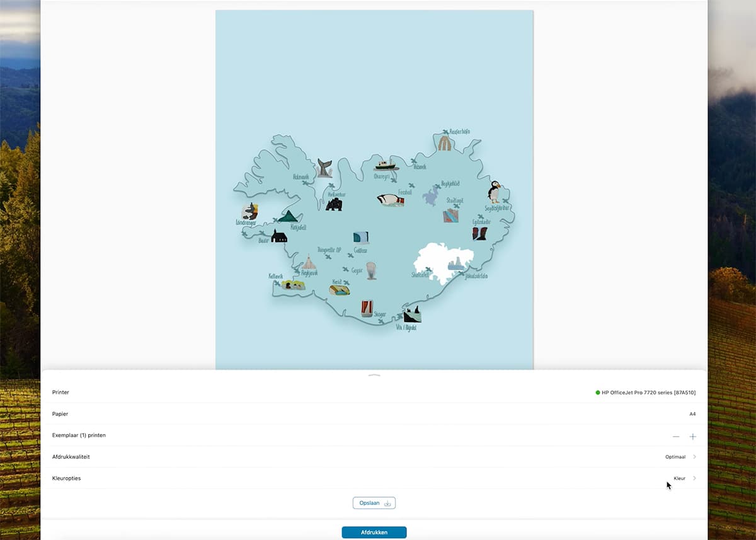Click the Papier label
The width and height of the screenshot is (756, 540).
pos(60,414)
